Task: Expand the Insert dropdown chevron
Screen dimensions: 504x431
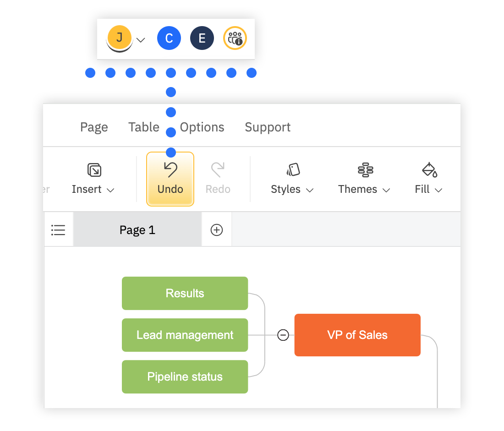Action: (x=110, y=190)
